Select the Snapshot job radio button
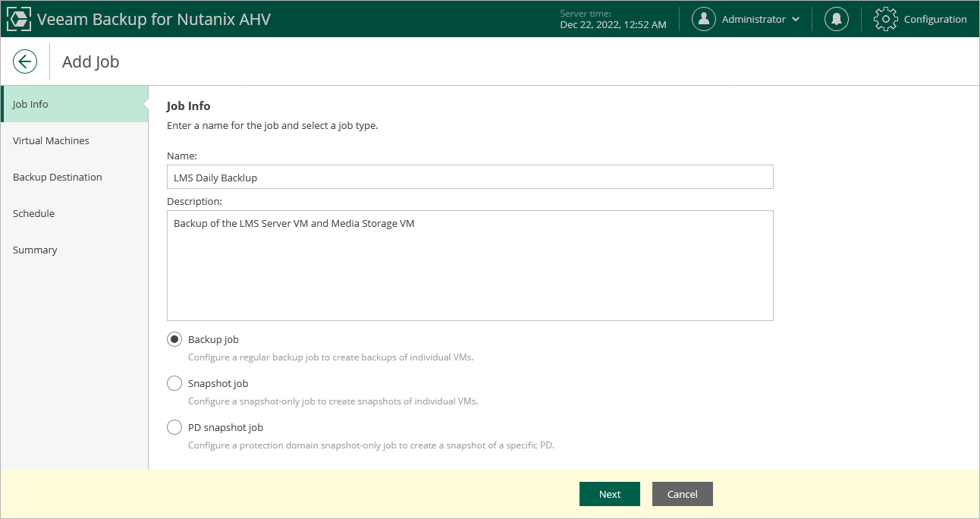Image resolution: width=980 pixels, height=519 pixels. point(174,383)
